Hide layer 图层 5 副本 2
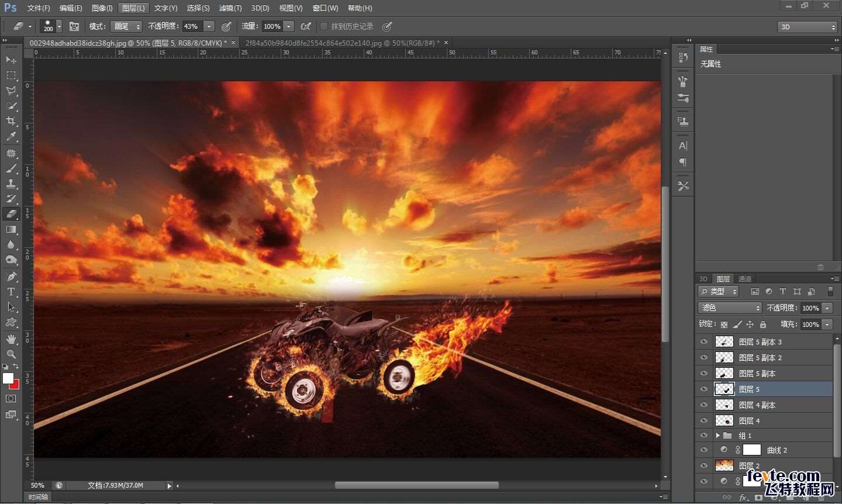The height and width of the screenshot is (504, 842). point(704,358)
